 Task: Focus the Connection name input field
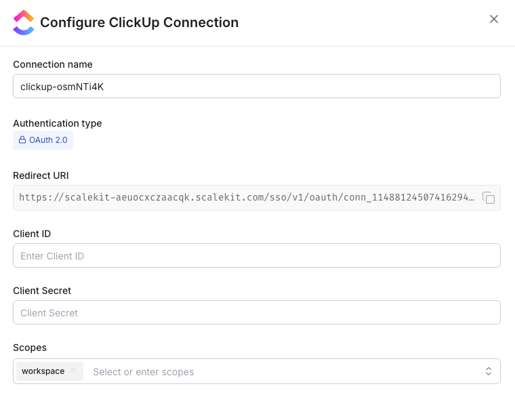[x=257, y=86]
